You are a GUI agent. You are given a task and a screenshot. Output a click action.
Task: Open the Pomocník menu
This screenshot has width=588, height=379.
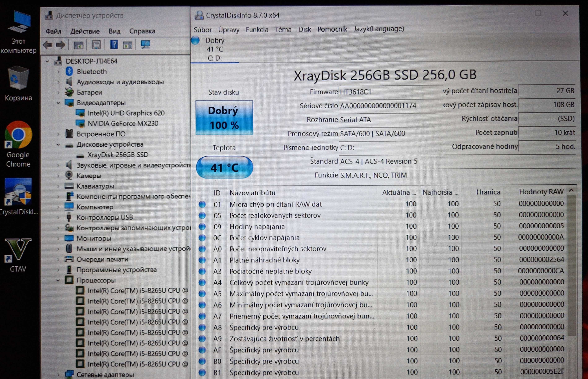(332, 29)
